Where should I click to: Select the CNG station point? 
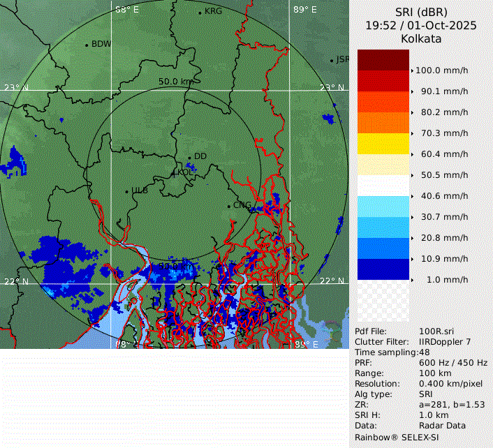click(x=228, y=206)
